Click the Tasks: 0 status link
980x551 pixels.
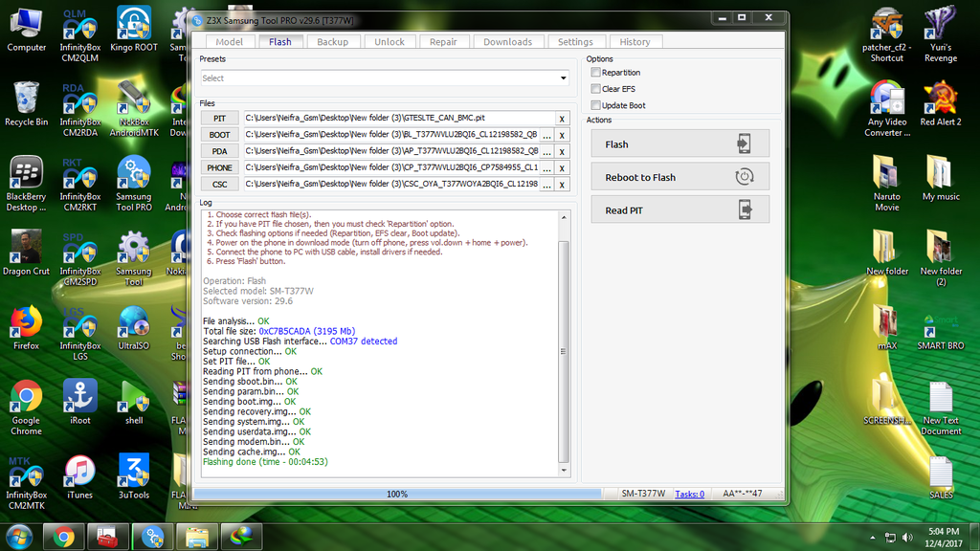(x=689, y=495)
